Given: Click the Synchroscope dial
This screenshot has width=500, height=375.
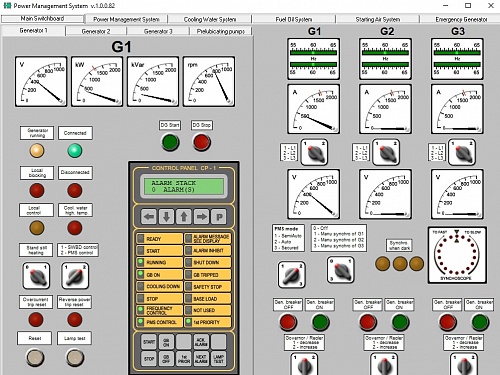Looking at the screenshot, I should click(457, 255).
